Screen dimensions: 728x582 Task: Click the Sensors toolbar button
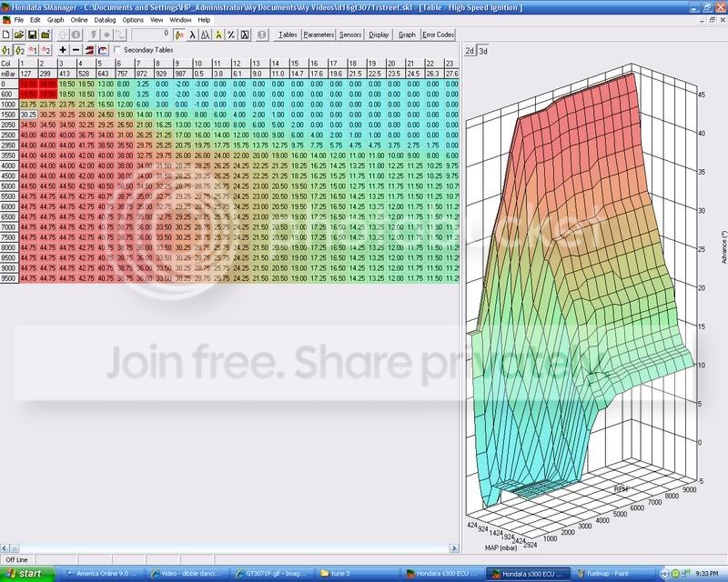coord(350,35)
